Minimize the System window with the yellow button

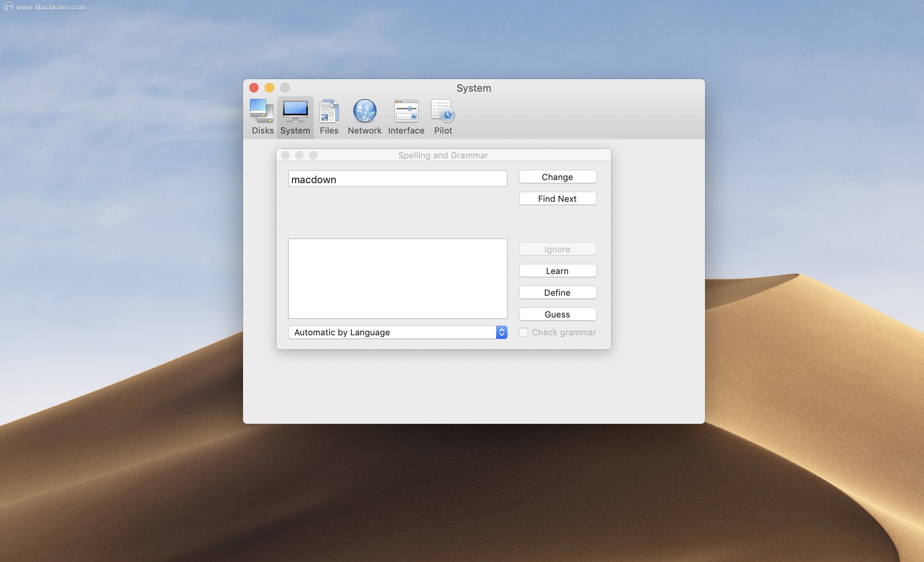pyautogui.click(x=269, y=88)
